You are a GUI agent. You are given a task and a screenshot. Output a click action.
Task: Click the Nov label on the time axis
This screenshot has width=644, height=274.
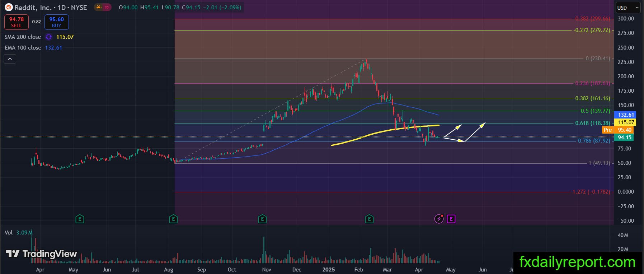(x=266, y=269)
